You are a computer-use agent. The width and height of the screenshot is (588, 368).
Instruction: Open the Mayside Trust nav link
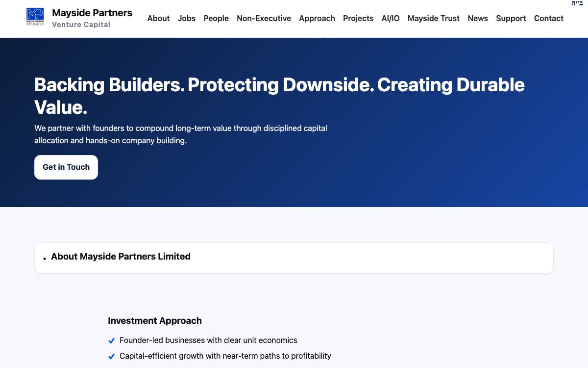coord(434,18)
